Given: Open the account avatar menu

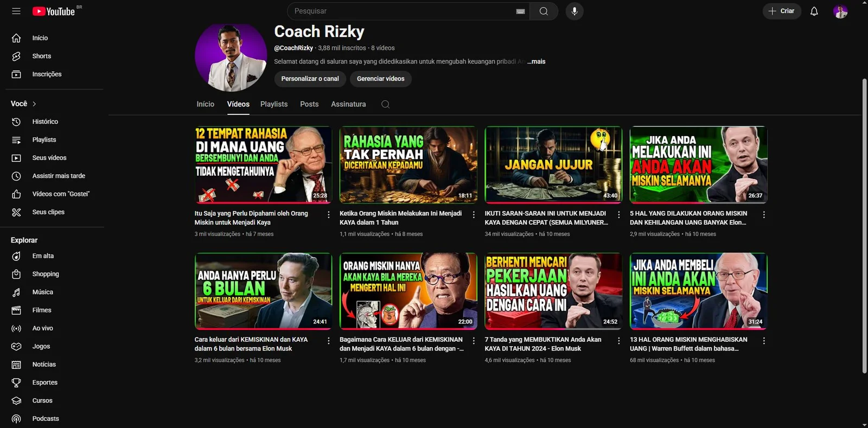Looking at the screenshot, I should coord(840,11).
